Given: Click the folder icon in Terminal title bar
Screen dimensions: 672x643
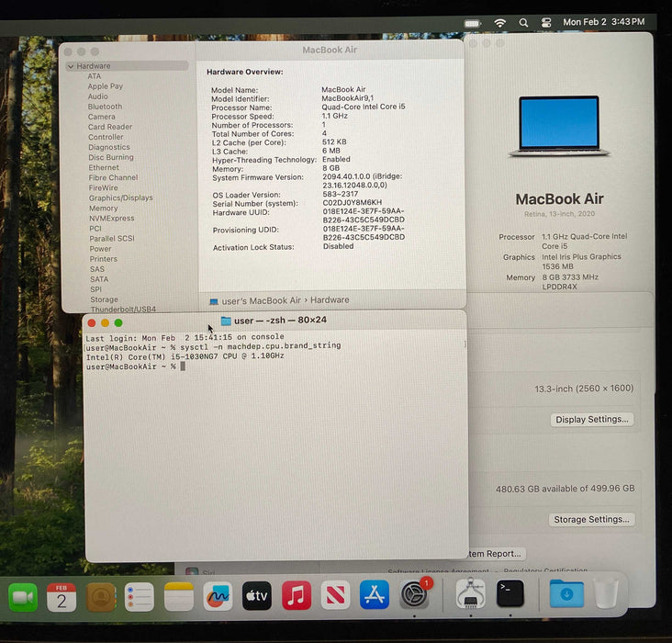Looking at the screenshot, I should (226, 321).
